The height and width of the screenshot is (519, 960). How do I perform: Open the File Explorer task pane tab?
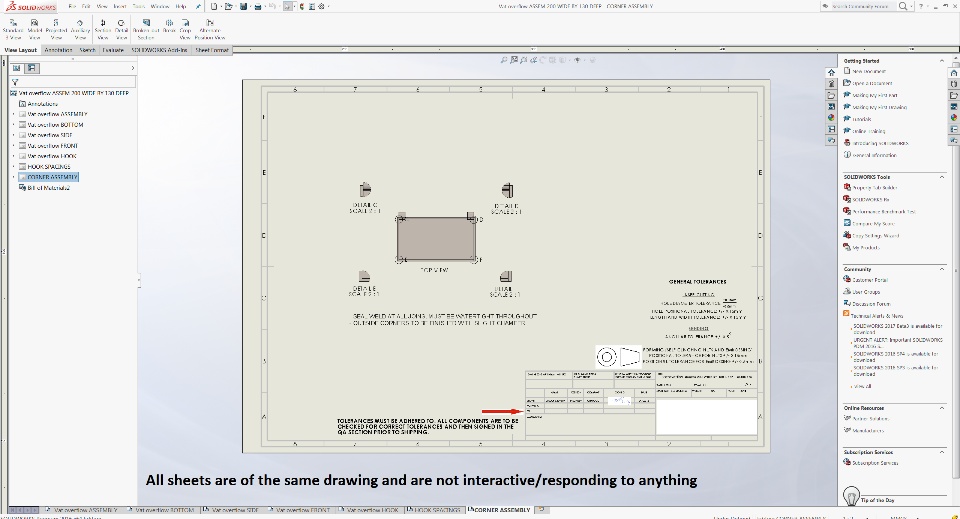coord(831,95)
